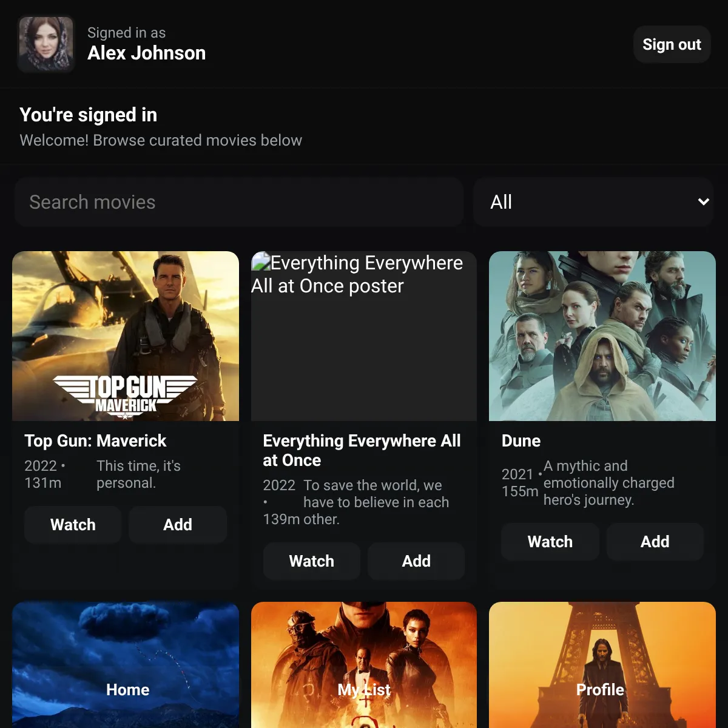This screenshot has width=728, height=728.
Task: Open the All genre filter dropdown
Action: [x=593, y=202]
